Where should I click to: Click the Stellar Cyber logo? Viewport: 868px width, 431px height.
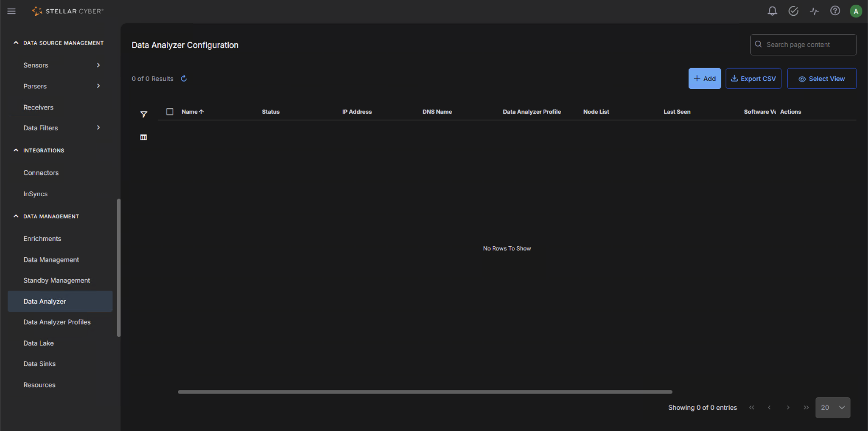pyautogui.click(x=67, y=11)
